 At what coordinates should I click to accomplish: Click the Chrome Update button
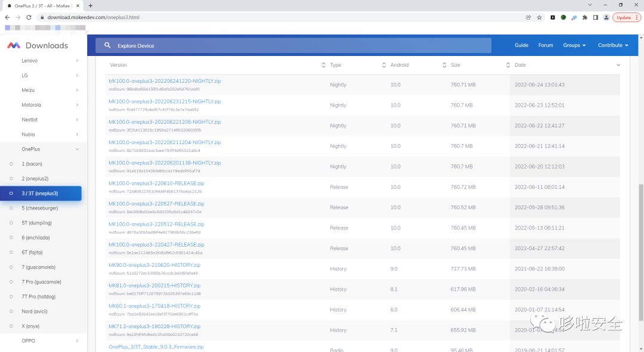pyautogui.click(x=626, y=17)
